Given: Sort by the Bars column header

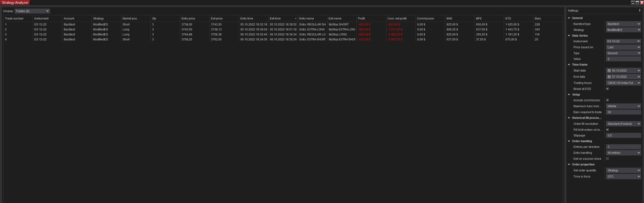Looking at the screenshot, I should click(548, 18).
